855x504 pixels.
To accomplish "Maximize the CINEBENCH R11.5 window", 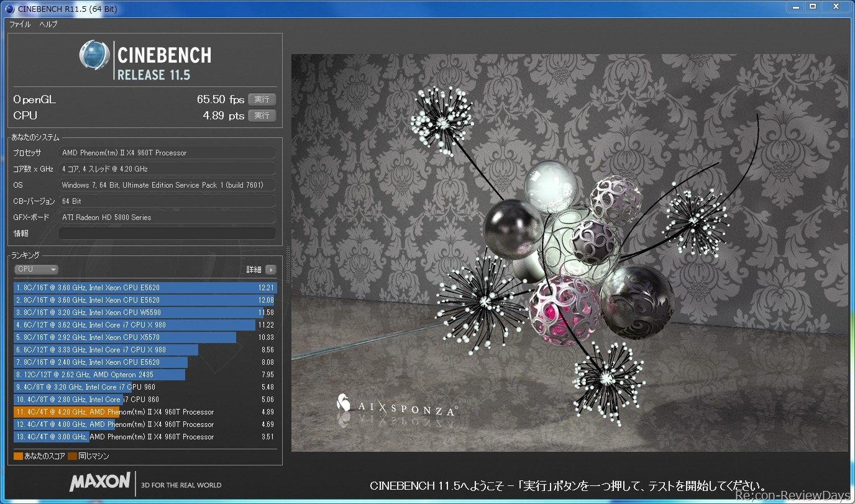I will click(812, 7).
